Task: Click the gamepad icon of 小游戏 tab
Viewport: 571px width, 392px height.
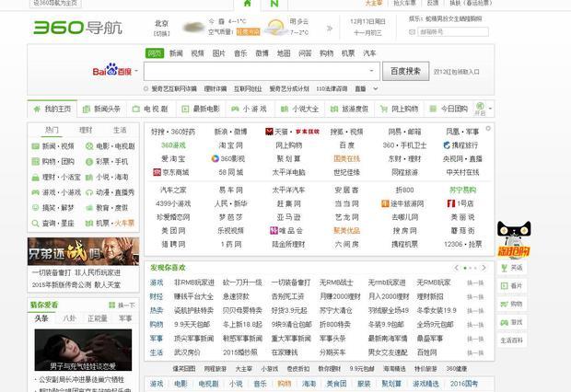Action: [235, 109]
